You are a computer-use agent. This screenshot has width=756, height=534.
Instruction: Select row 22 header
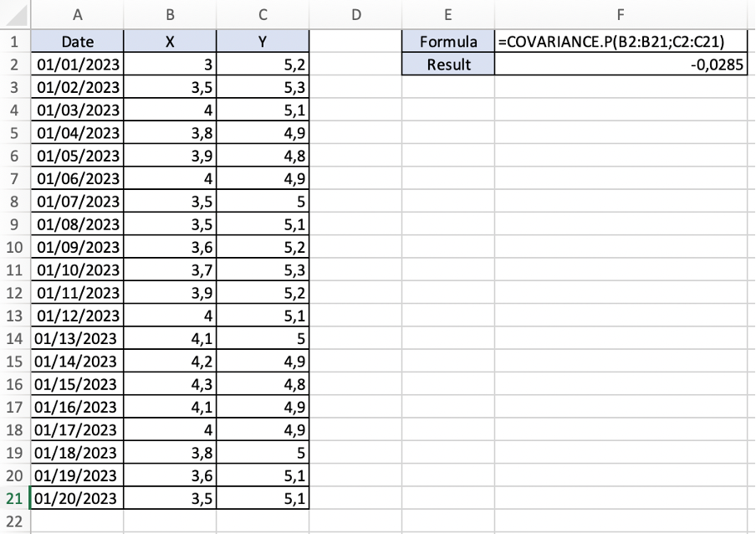[14, 521]
